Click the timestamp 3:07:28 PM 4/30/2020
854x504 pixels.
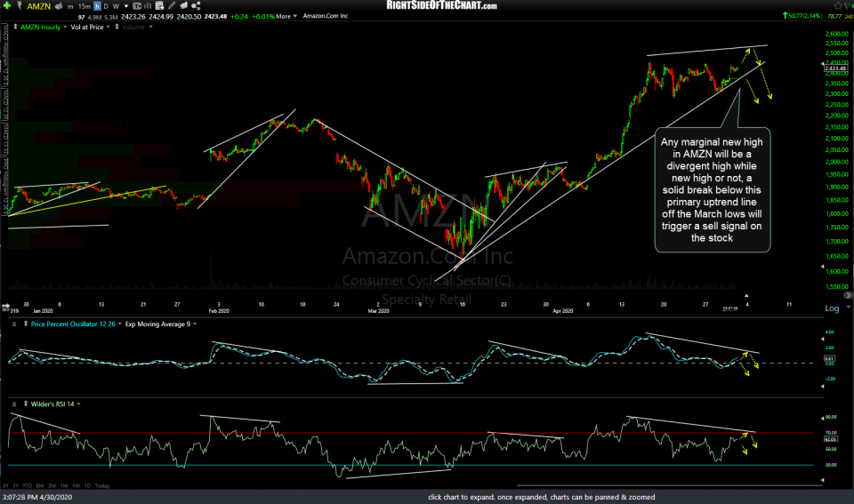coord(37,497)
